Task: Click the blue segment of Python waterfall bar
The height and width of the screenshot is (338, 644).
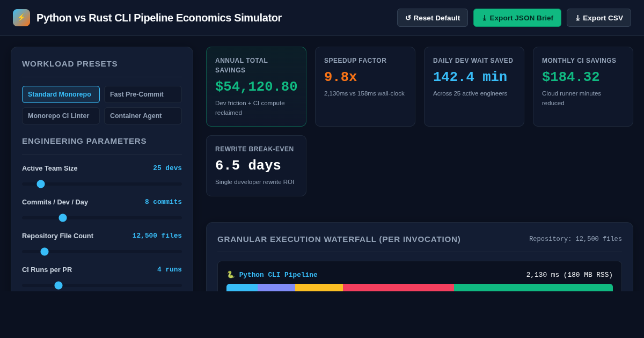Action: click(242, 288)
